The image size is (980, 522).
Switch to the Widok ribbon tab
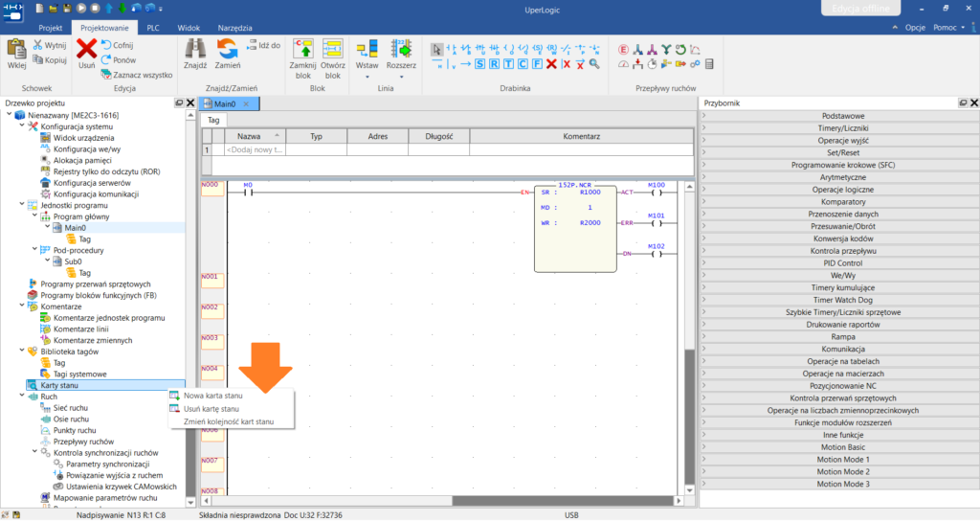click(189, 28)
